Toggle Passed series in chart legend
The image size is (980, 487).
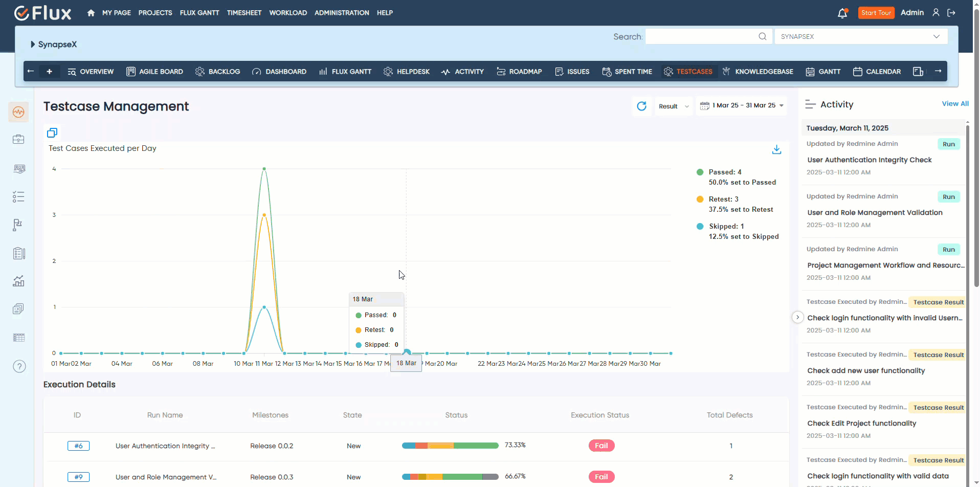pyautogui.click(x=737, y=177)
